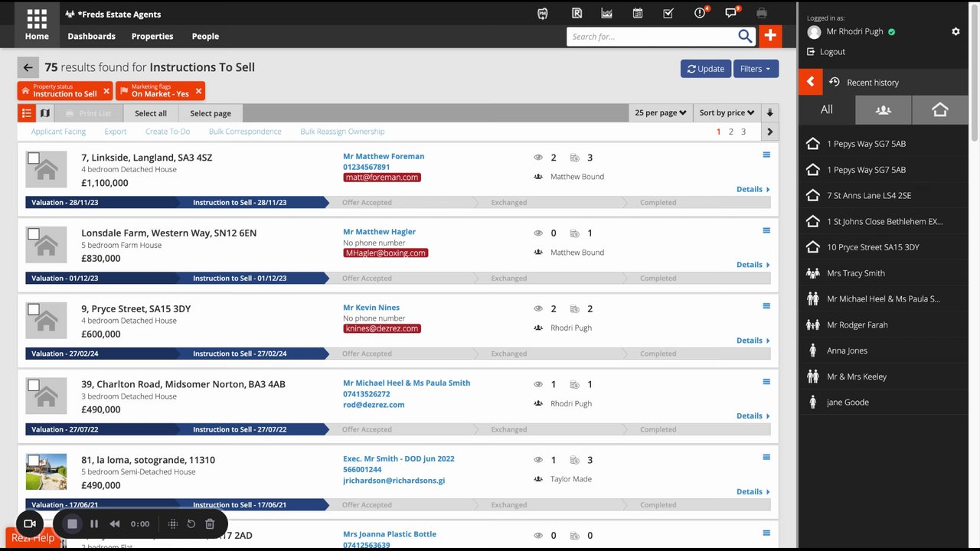
Task: Open Bulk Correspondence link
Action: pos(245,132)
